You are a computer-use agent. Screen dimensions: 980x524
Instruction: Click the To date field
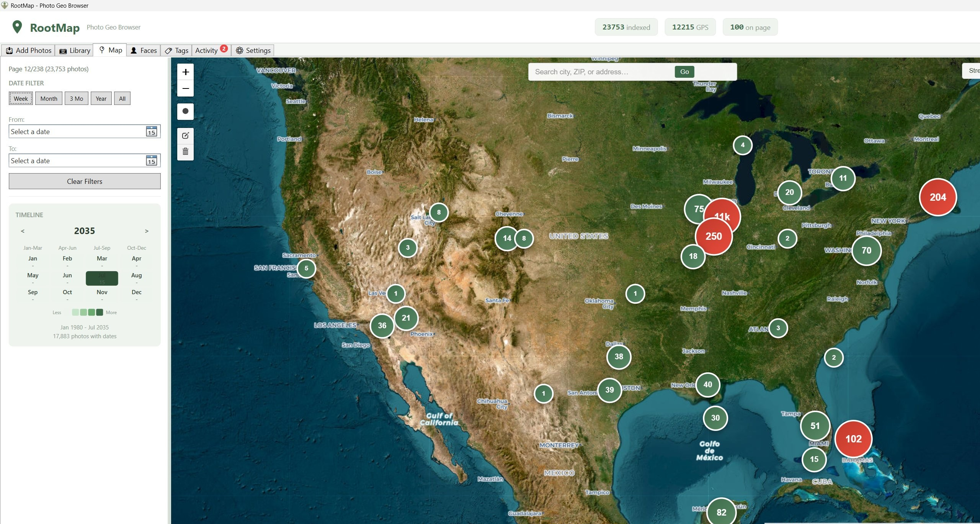[x=85, y=160]
